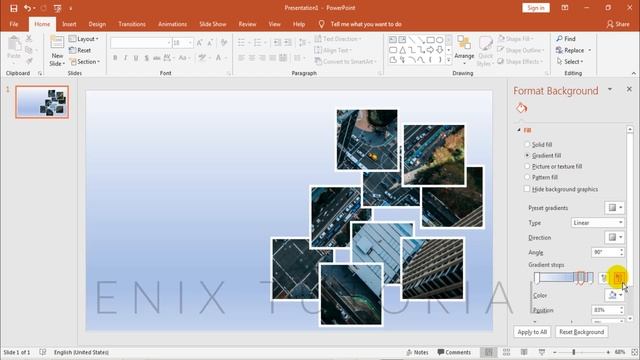The height and width of the screenshot is (360, 640).
Task: Click the New Slide icon
Action: (x=57, y=42)
